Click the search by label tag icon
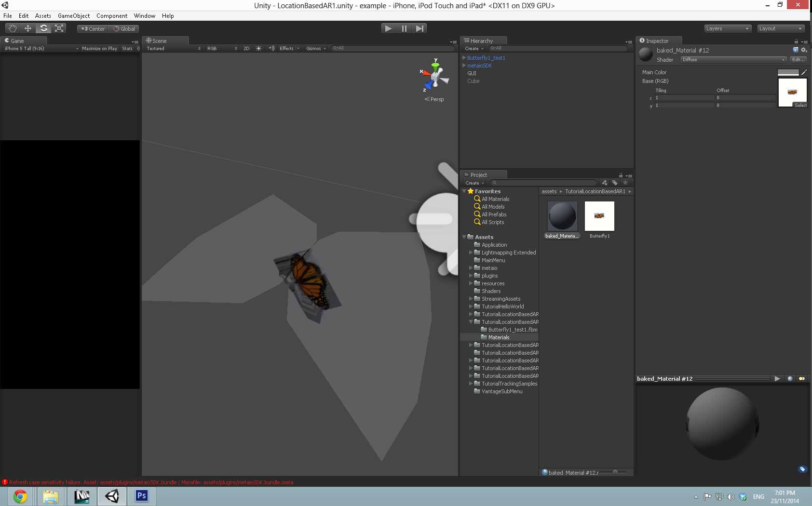This screenshot has height=506, width=812. pyautogui.click(x=615, y=183)
